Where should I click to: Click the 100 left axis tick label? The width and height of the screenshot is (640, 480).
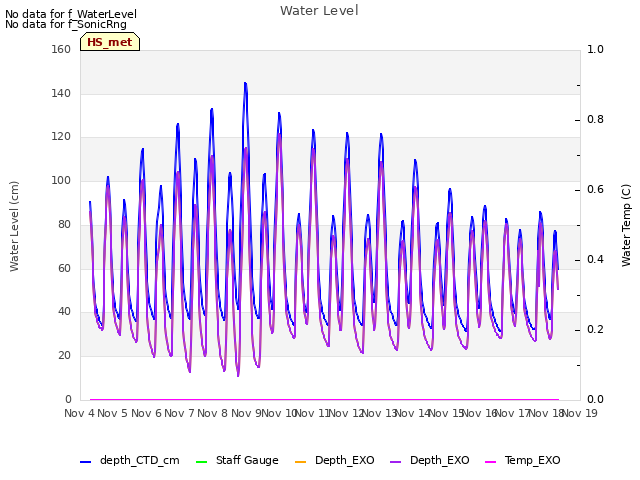tap(61, 180)
